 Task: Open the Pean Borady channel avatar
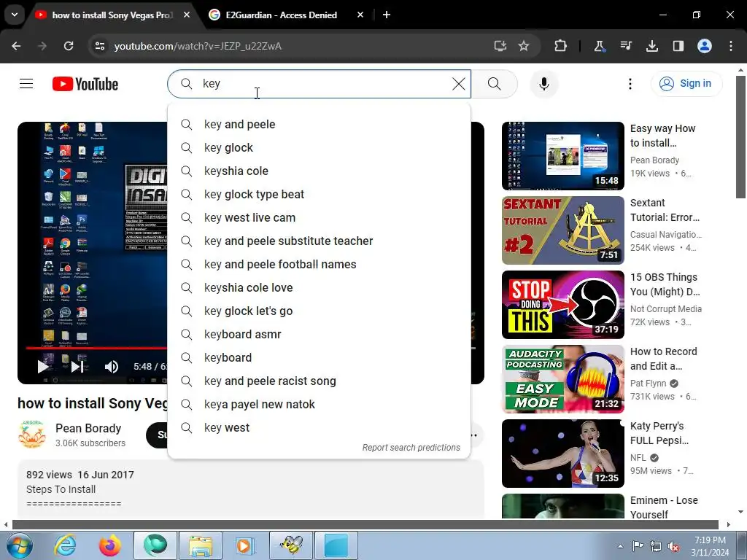32,435
